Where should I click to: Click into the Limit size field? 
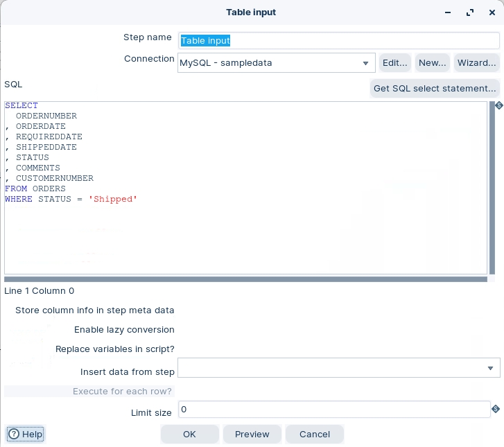coord(334,410)
